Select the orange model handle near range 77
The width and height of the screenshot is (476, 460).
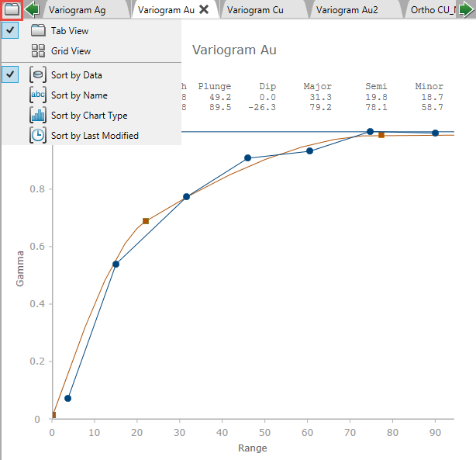point(381,135)
